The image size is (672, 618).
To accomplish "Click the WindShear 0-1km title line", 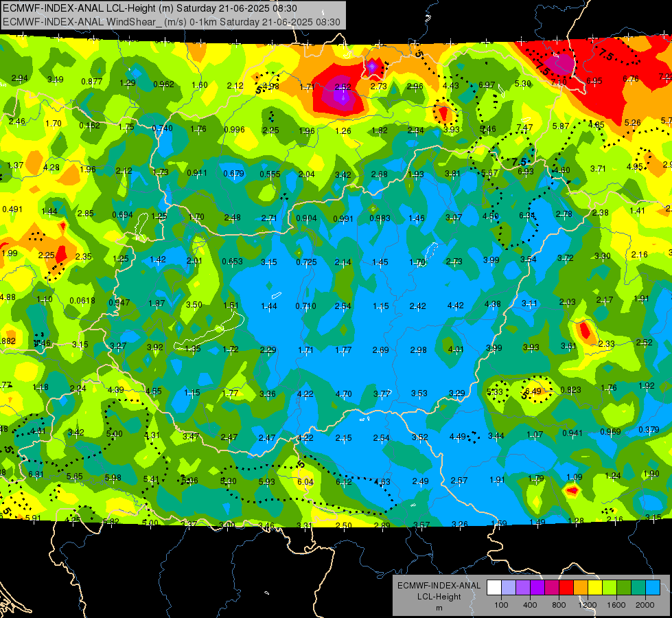I will (172, 22).
